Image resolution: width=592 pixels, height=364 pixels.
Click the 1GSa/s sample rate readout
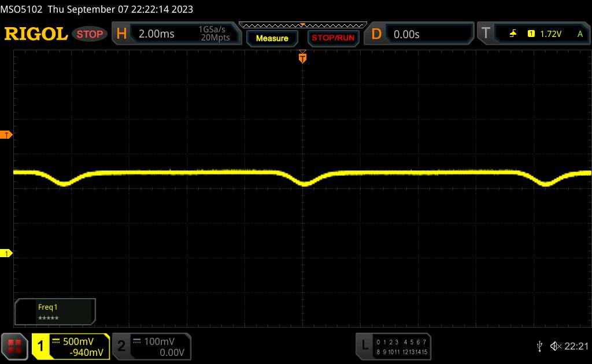click(x=212, y=29)
